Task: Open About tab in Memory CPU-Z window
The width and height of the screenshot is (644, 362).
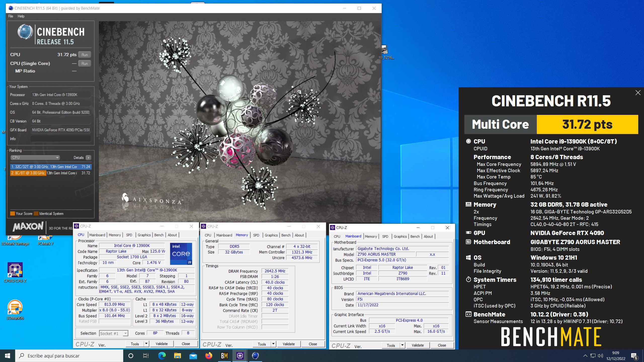Action: tap(299, 235)
